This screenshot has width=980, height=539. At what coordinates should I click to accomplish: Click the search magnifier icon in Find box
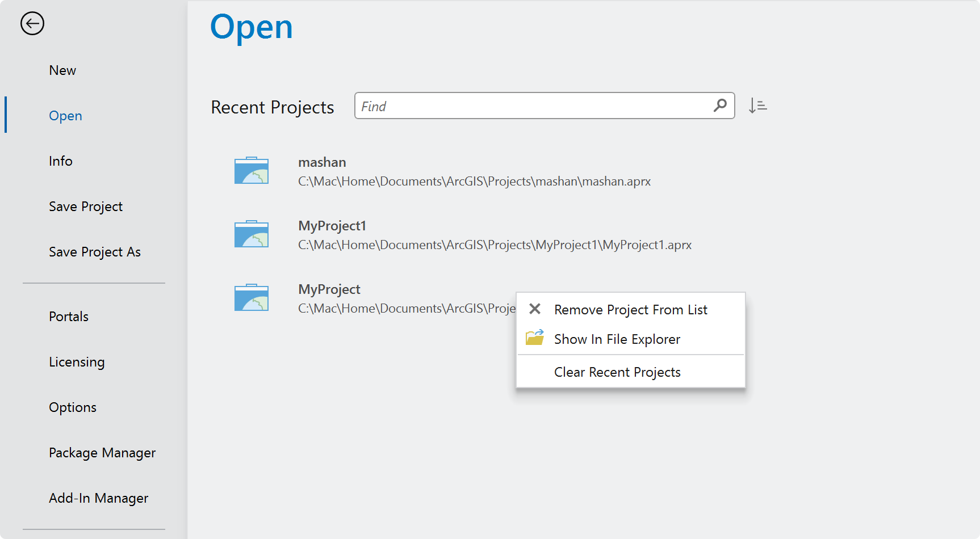tap(720, 106)
